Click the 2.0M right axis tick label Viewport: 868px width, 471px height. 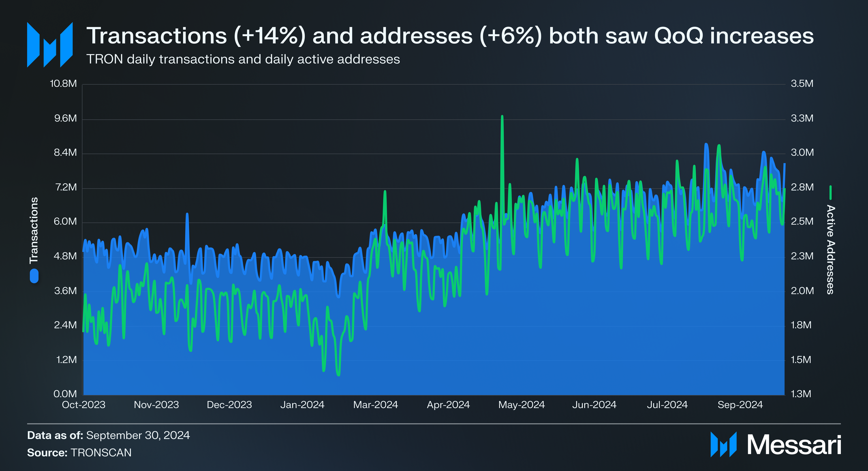(802, 291)
